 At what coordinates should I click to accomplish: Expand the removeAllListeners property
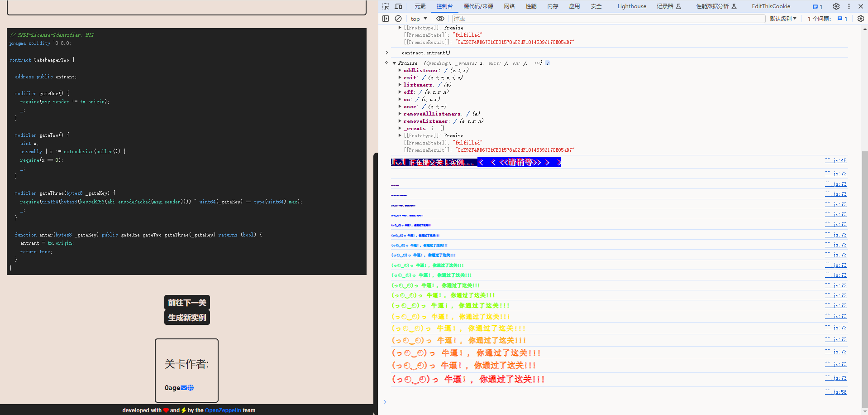click(400, 114)
